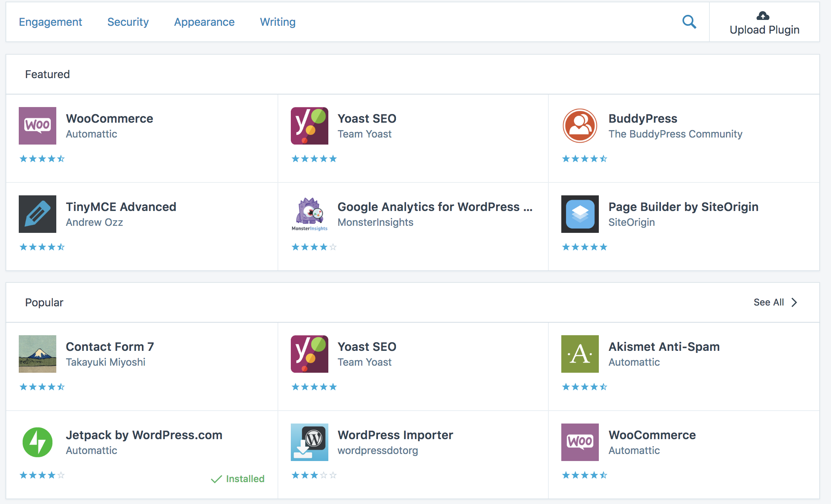Switch to the Engagement category
831x504 pixels.
coord(50,22)
